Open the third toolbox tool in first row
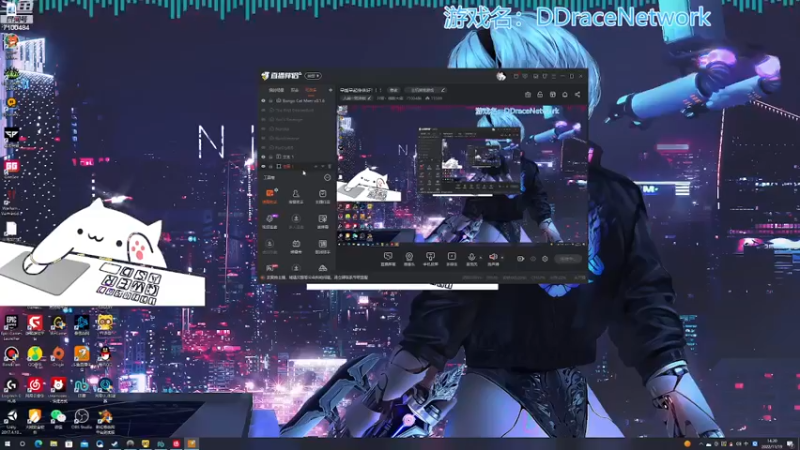This screenshot has height=450, width=800. [322, 195]
